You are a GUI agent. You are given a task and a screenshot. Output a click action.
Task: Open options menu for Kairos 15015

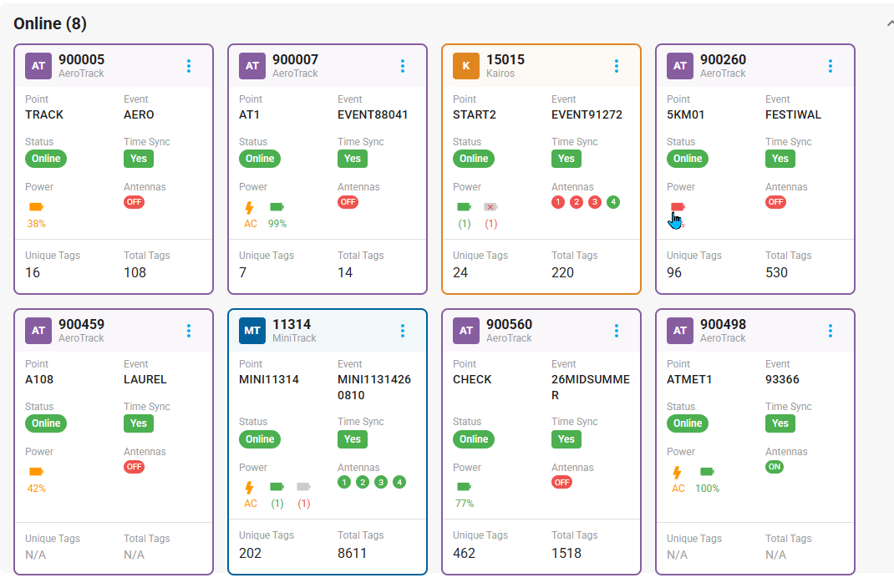(x=617, y=66)
